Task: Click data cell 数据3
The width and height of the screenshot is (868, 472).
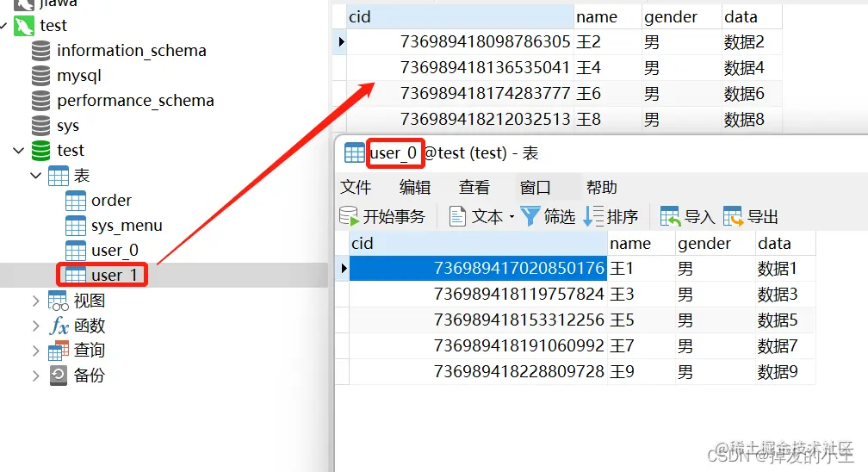Action: 785,295
